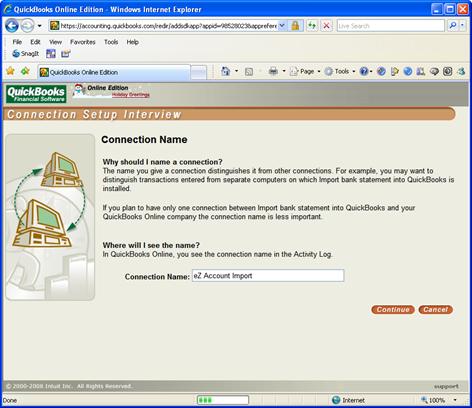Open the search provider dropdown arrow
Viewport: 472px width, 408px height.
(462, 25)
